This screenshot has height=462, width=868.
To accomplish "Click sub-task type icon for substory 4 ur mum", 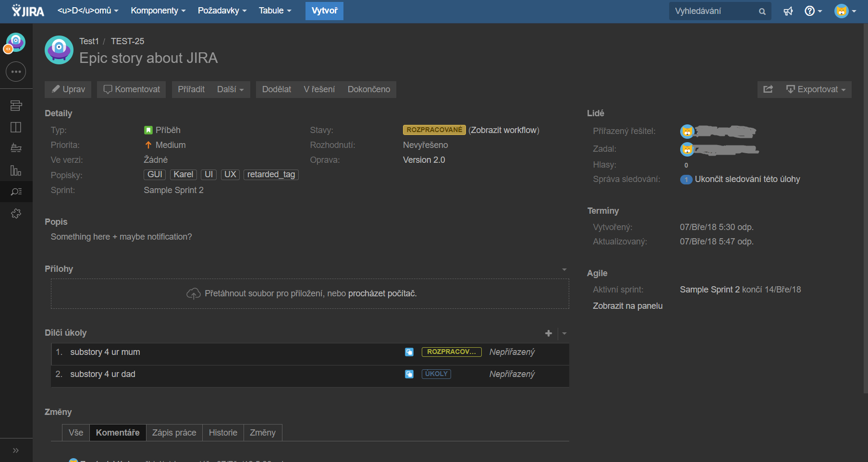I will (x=409, y=352).
